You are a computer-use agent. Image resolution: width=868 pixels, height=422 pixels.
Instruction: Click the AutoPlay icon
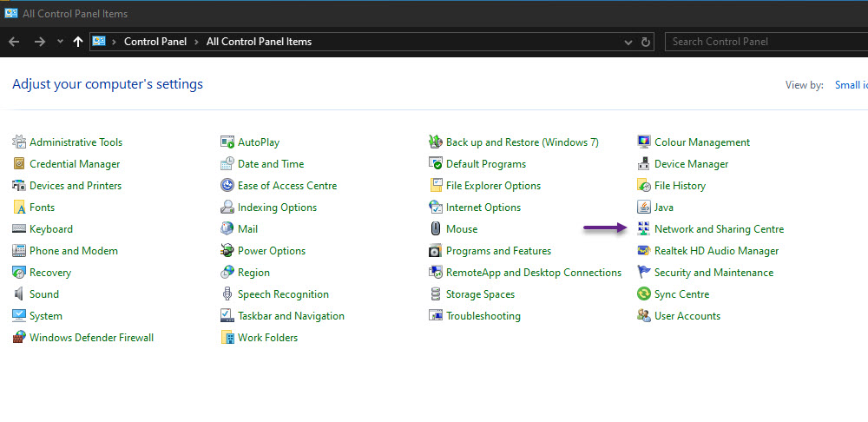(227, 142)
